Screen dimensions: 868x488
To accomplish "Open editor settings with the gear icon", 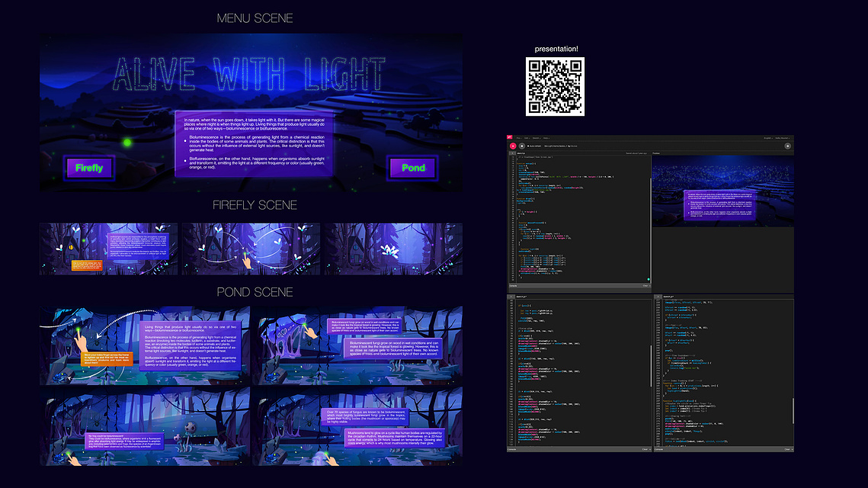I will pos(787,146).
